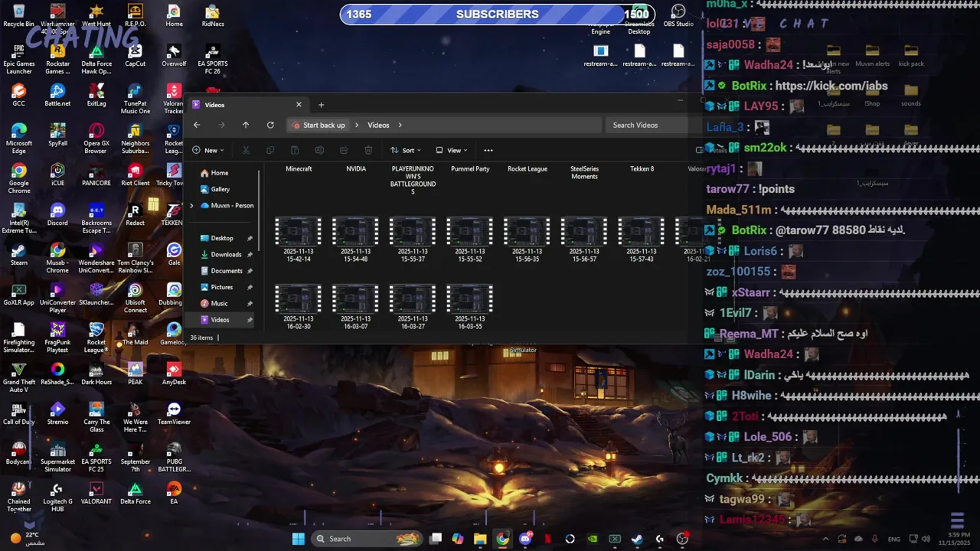This screenshot has height=551, width=980.
Task: Select video 2025-11-13 15-42-14
Action: [299, 239]
